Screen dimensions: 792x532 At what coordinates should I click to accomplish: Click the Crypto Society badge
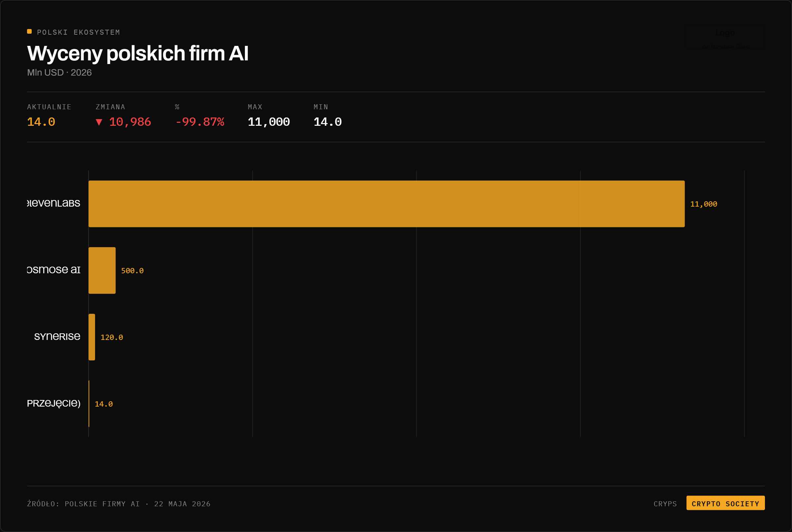[726, 504]
